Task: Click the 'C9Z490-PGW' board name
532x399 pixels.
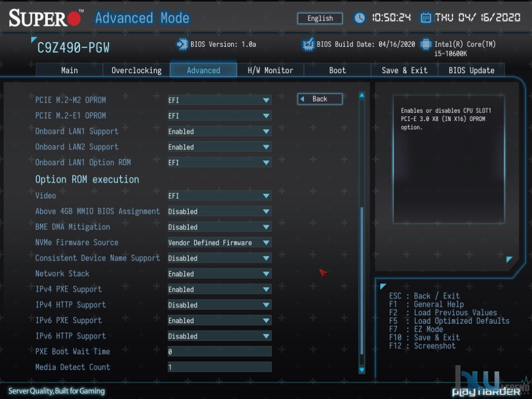Action: tap(73, 48)
